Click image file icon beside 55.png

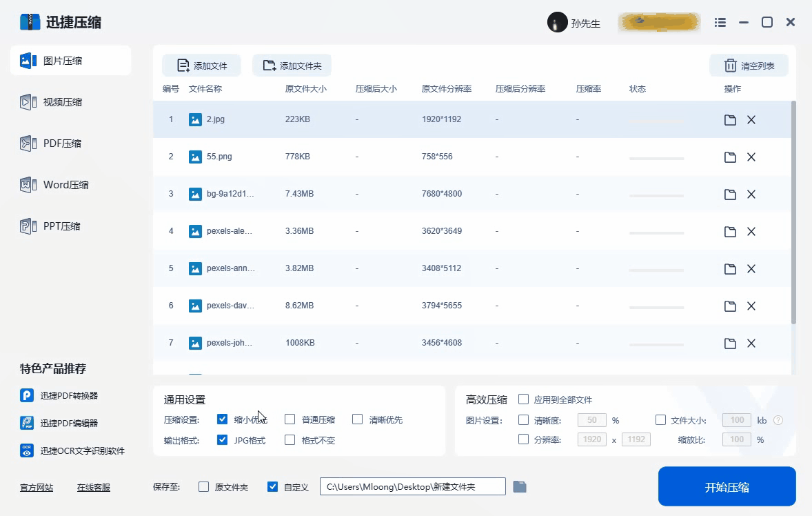[195, 157]
